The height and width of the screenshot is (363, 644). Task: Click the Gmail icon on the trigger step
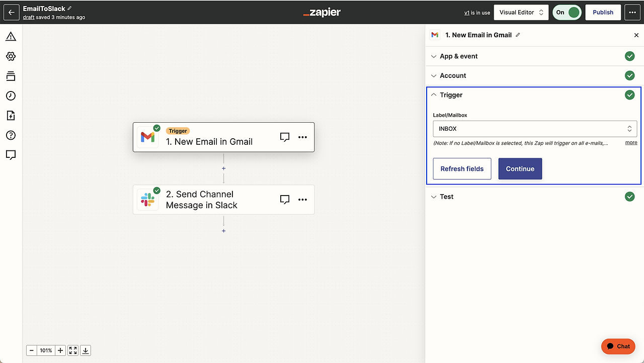[x=147, y=137]
